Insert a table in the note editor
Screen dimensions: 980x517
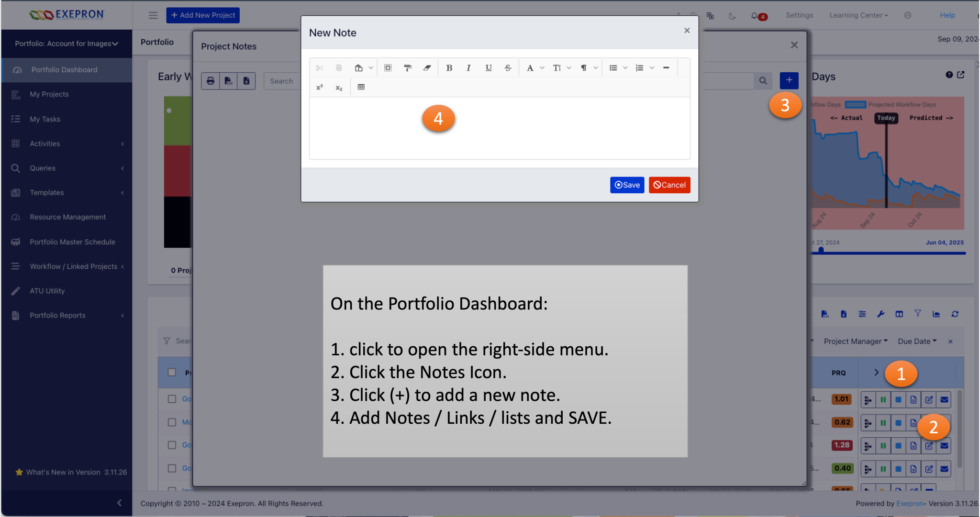[361, 87]
